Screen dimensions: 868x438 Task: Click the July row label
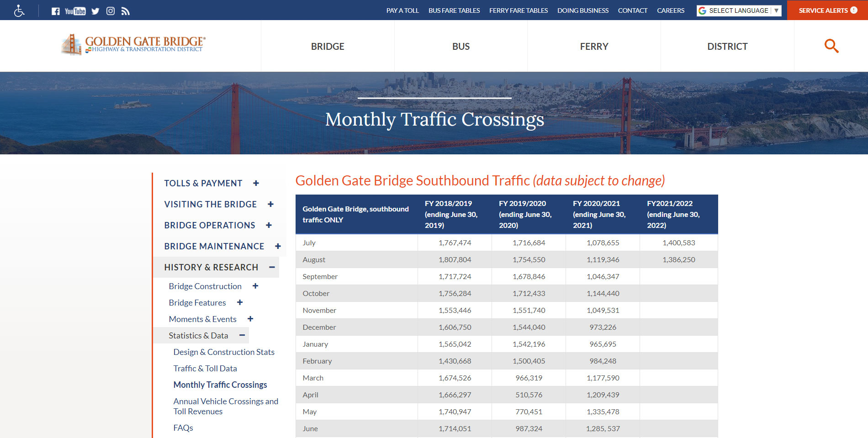(x=309, y=243)
